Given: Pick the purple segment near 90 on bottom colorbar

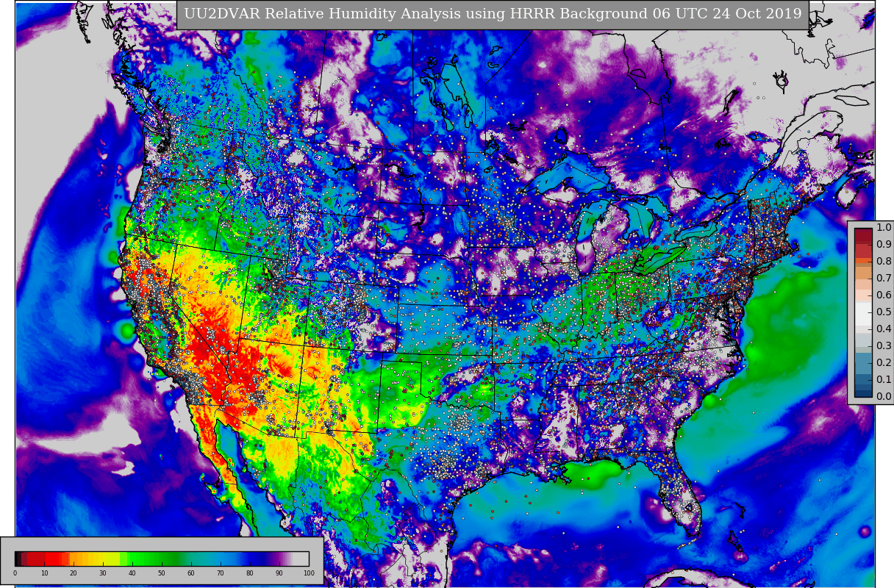Looking at the screenshot, I should [278, 559].
